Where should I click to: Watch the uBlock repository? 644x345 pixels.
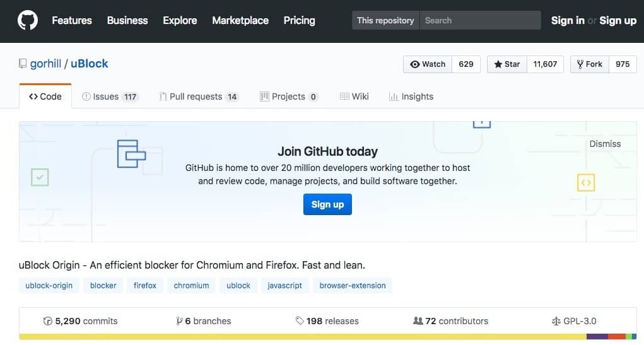[428, 64]
